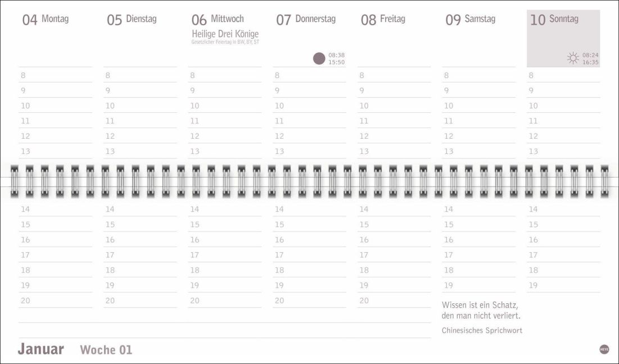Select the 09 Samstag day header
The width and height of the screenshot is (619, 364).
click(x=470, y=20)
